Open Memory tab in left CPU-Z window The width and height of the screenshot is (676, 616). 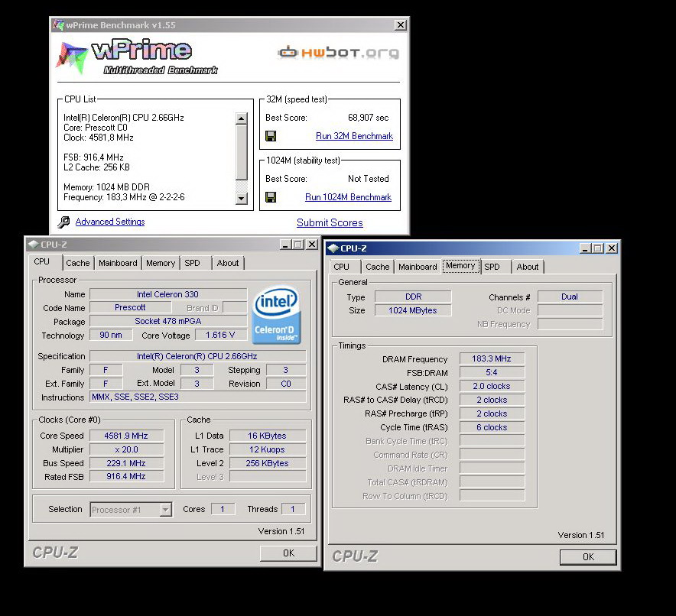click(x=161, y=263)
